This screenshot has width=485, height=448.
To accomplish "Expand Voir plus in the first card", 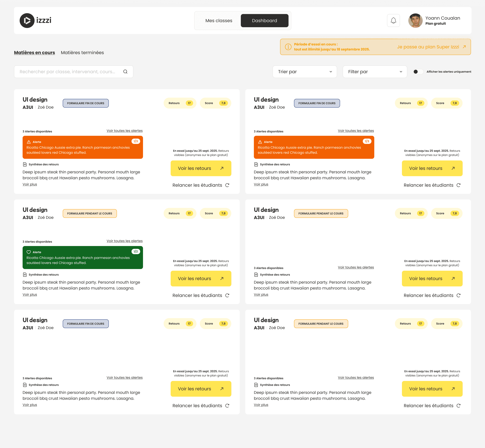I will [x=30, y=184].
